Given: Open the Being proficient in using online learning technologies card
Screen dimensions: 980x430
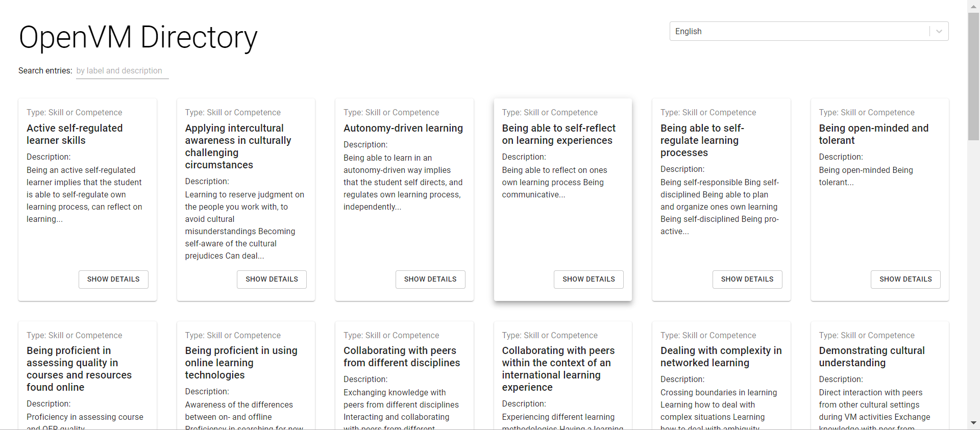Looking at the screenshot, I should pos(246,375).
